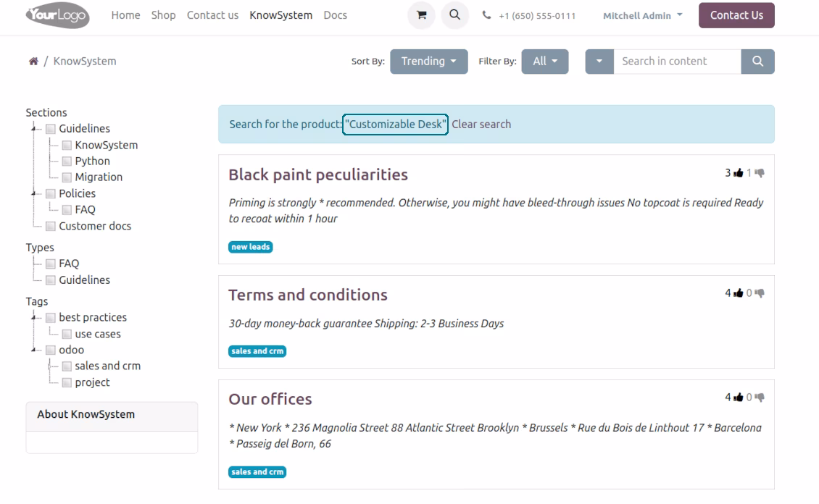Image resolution: width=819 pixels, height=504 pixels.
Task: Check the FAQ checkbox under Policies
Action: point(67,210)
